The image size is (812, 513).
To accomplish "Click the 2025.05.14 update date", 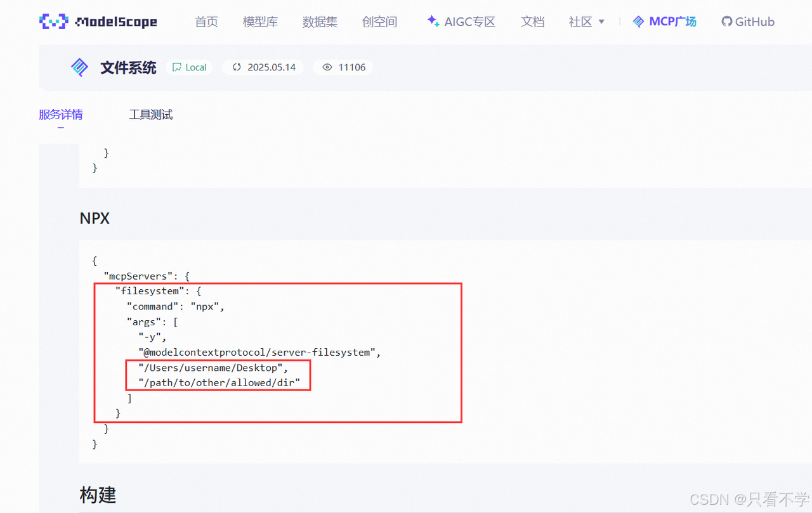I will point(272,67).
